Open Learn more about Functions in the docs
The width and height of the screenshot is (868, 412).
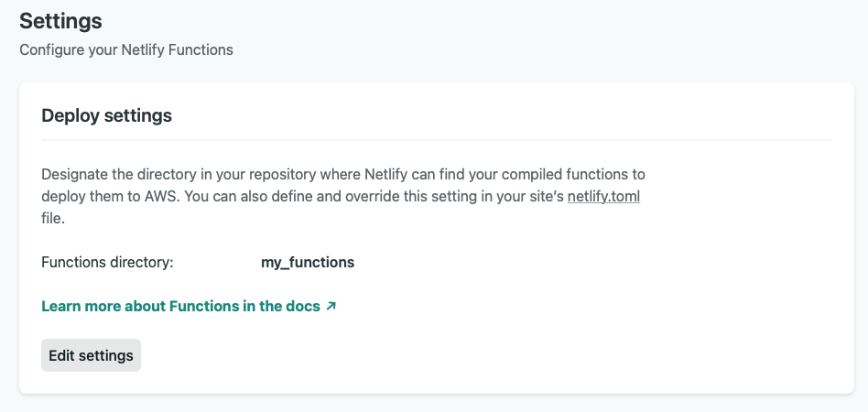pos(180,307)
